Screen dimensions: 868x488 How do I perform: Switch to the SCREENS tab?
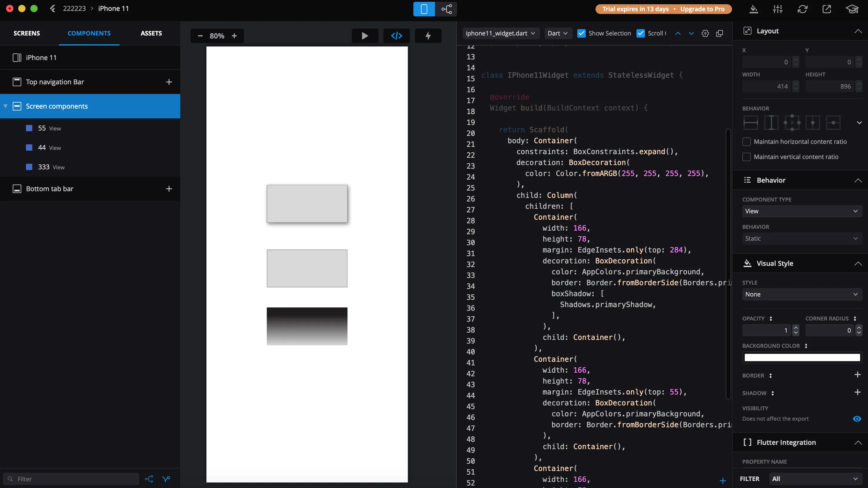[27, 33]
